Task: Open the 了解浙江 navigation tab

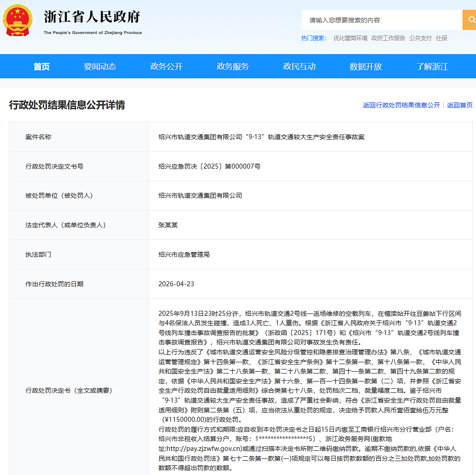Action: [432, 67]
